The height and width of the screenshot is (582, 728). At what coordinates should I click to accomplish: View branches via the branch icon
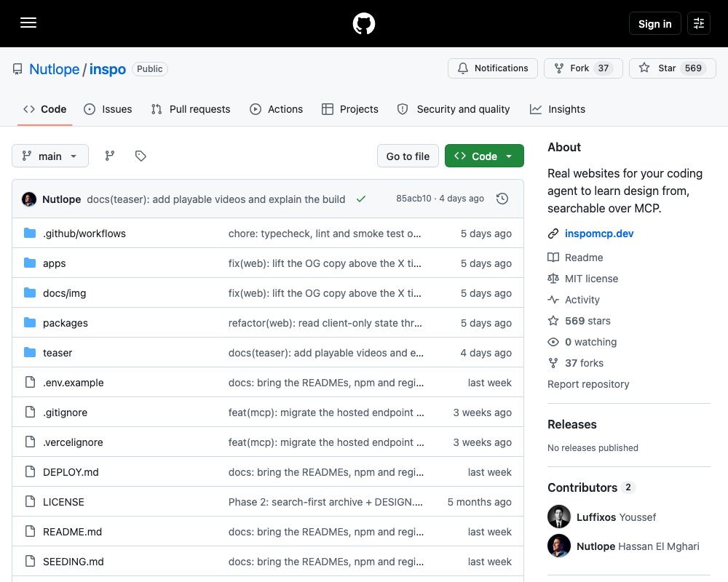(110, 156)
